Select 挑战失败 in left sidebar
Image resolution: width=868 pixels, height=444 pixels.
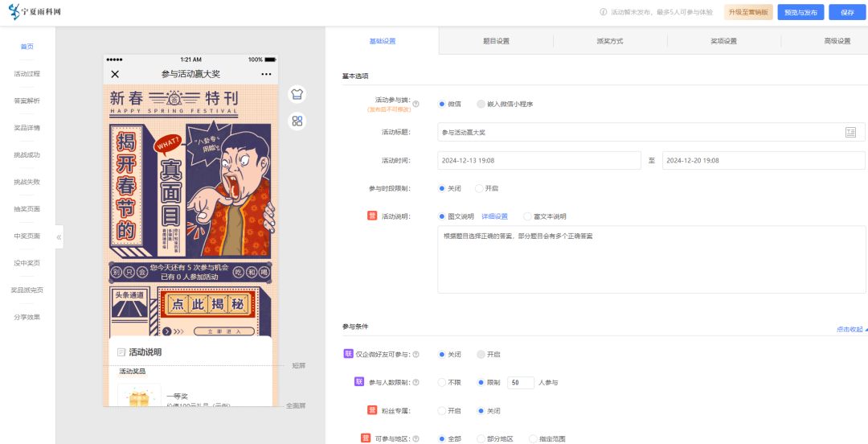(x=27, y=182)
